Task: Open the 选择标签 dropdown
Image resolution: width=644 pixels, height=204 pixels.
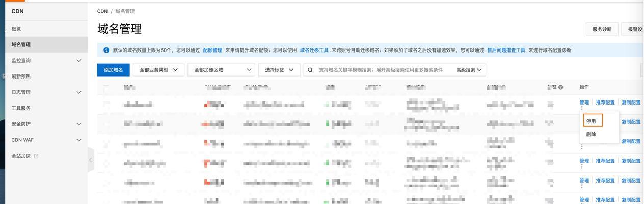Action: pyautogui.click(x=279, y=70)
